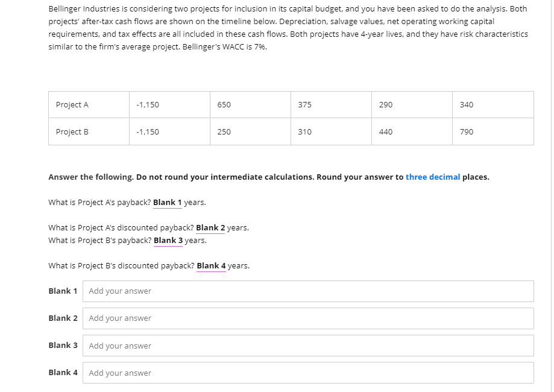Click the 375 cash flow cell
Image resolution: width=554 pixels, height=392 pixels.
[331, 104]
